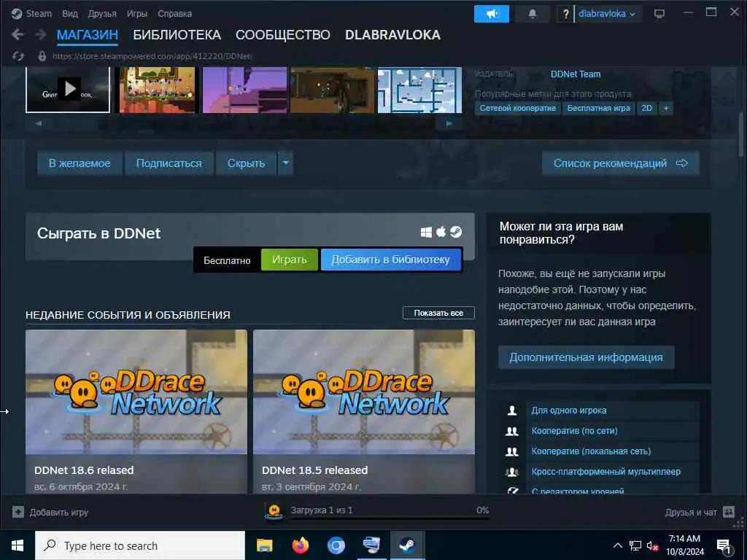Open Список рекомендаций
This screenshot has height=560, width=747.
pyautogui.click(x=620, y=163)
